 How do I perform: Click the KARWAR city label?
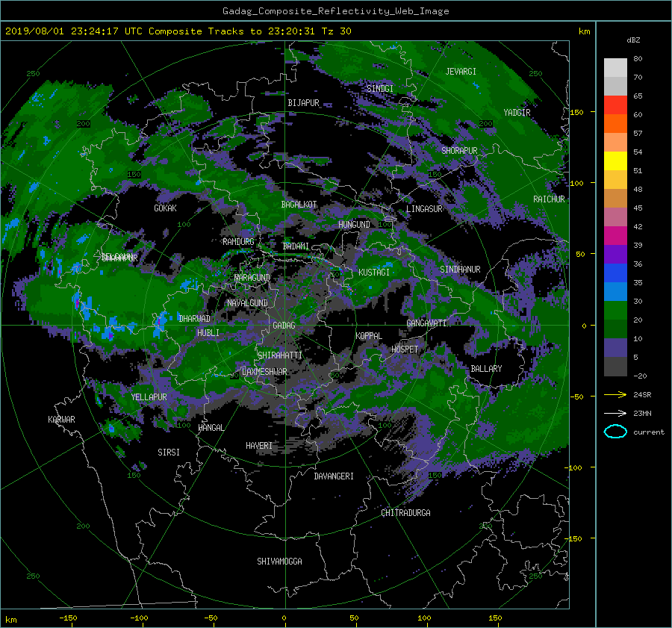pyautogui.click(x=62, y=419)
